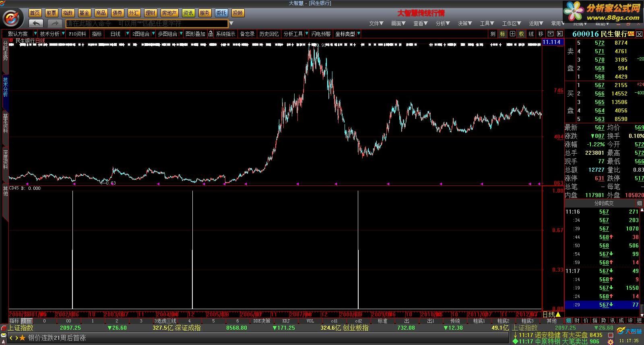Click the command input field
This screenshot has height=345, width=644.
(147, 23)
